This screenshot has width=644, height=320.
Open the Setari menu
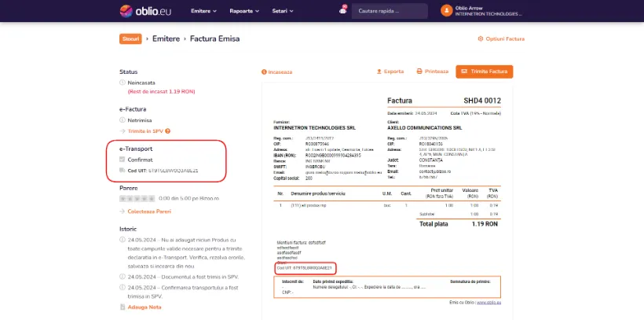[283, 11]
